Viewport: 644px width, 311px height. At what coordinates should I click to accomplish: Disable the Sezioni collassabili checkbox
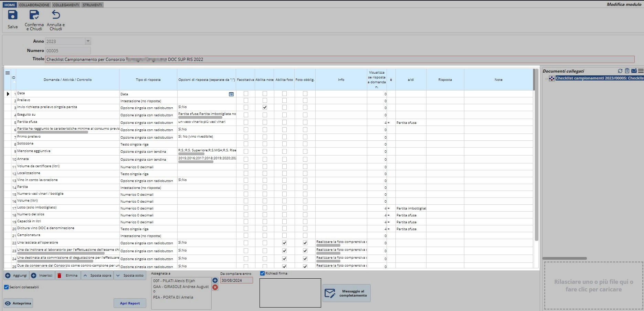tap(6, 287)
